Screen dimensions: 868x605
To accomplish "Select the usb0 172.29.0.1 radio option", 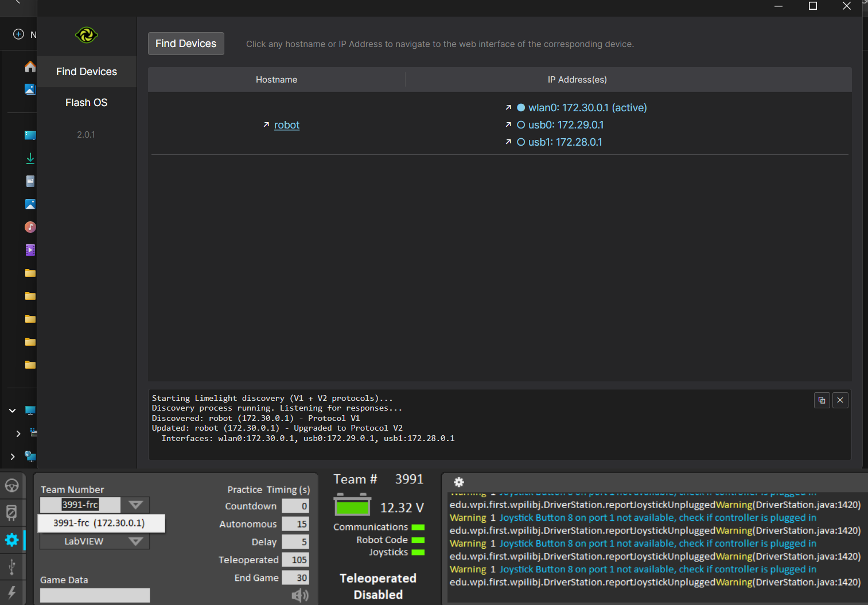I will click(x=521, y=125).
